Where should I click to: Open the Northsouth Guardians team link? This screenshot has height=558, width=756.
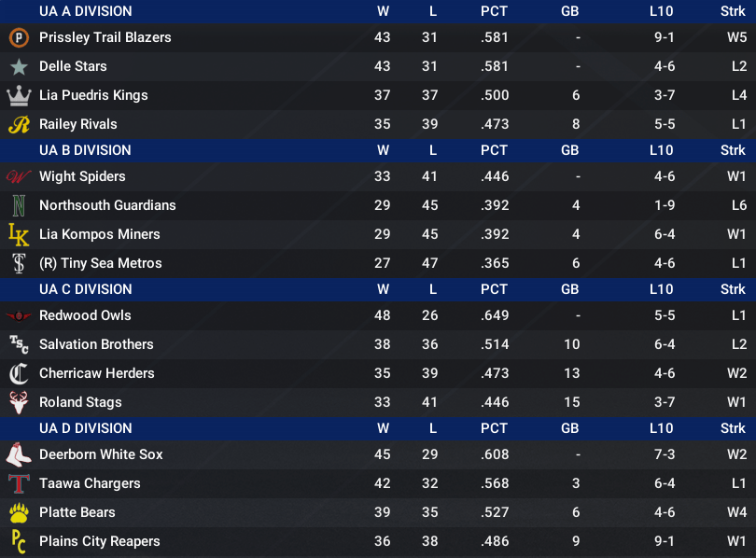pyautogui.click(x=107, y=205)
